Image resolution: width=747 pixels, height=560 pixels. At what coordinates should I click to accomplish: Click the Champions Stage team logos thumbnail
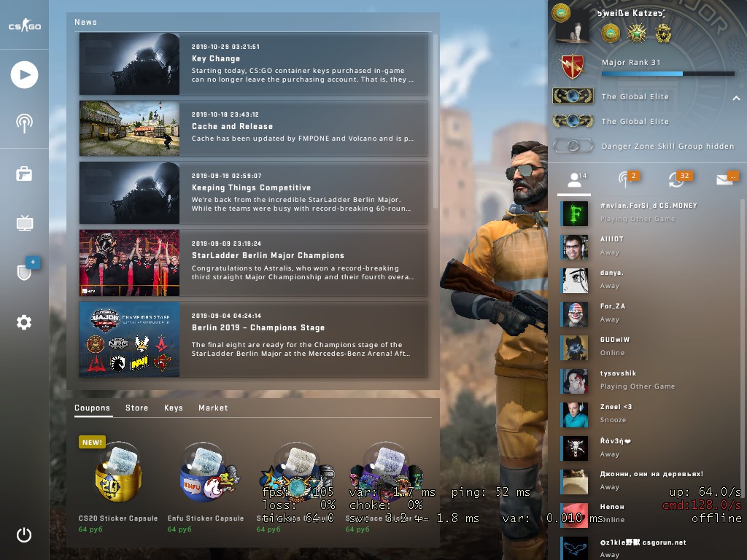[x=130, y=339]
